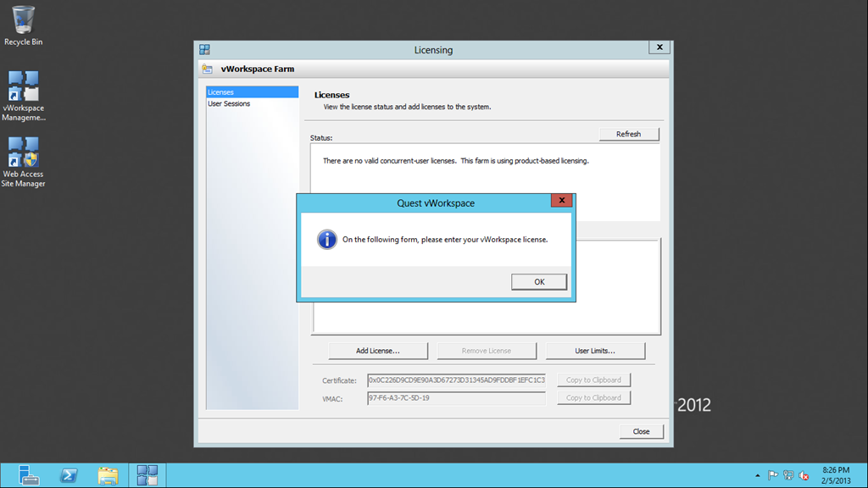Click the Licensing window title icon
The height and width of the screenshot is (488, 868).
[205, 50]
